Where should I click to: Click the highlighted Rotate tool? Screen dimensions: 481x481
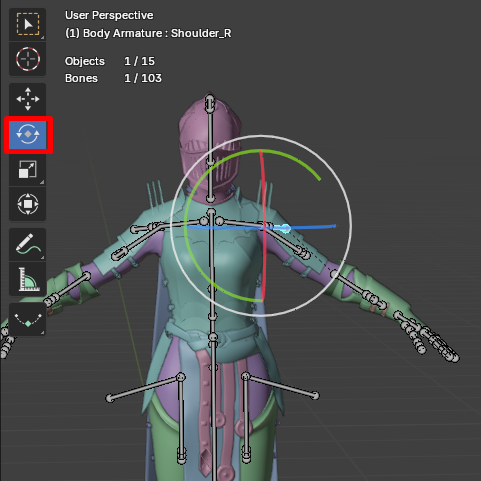[28, 134]
